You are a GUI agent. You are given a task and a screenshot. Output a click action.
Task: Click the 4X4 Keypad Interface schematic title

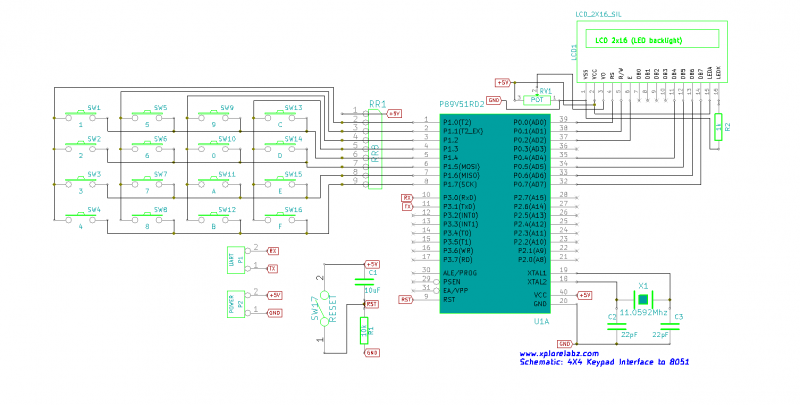(604, 362)
